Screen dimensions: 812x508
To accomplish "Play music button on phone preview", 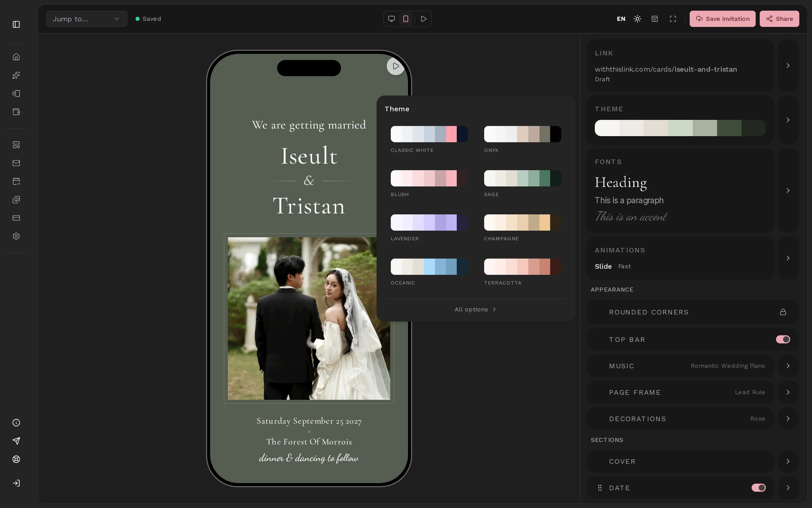I will pos(396,66).
